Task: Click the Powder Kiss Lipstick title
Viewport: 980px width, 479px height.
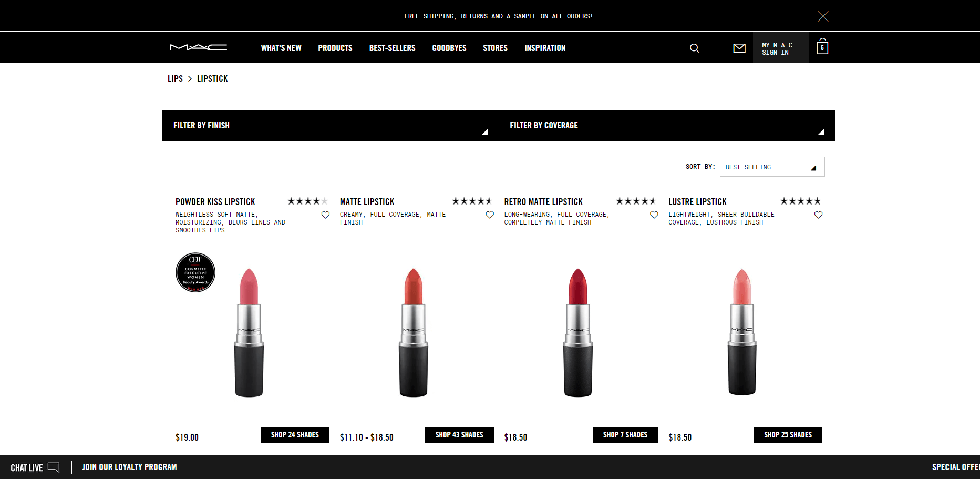Action: click(x=215, y=202)
